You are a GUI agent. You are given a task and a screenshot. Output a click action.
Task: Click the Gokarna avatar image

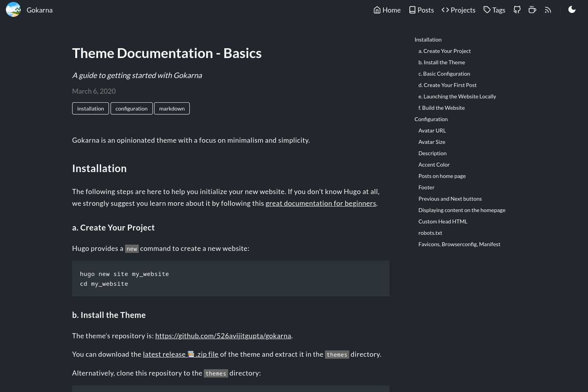13,10
